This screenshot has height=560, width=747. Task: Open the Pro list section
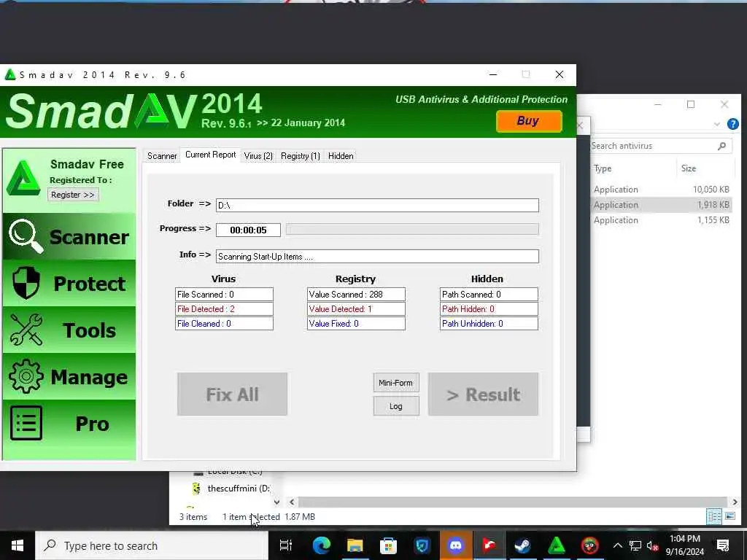(x=69, y=423)
